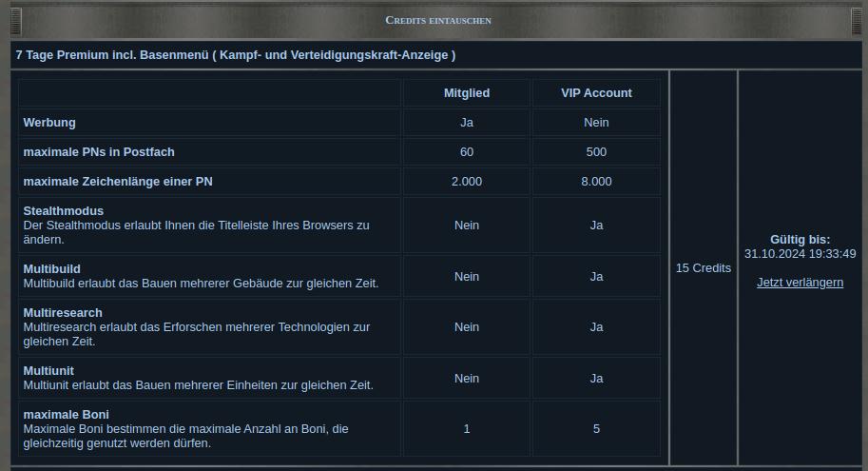Click the 'maximale Boni' feature title

tap(67, 415)
